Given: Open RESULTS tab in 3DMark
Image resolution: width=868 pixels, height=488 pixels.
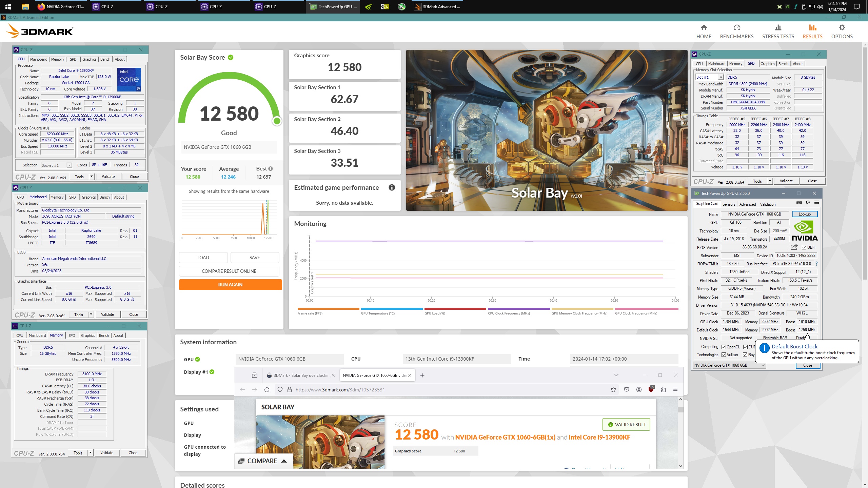Looking at the screenshot, I should [x=812, y=32].
